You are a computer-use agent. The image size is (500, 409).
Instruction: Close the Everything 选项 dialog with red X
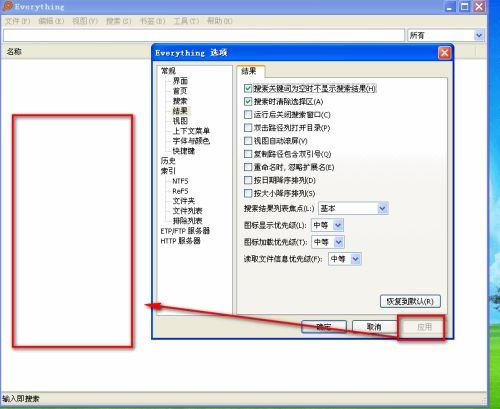click(444, 53)
